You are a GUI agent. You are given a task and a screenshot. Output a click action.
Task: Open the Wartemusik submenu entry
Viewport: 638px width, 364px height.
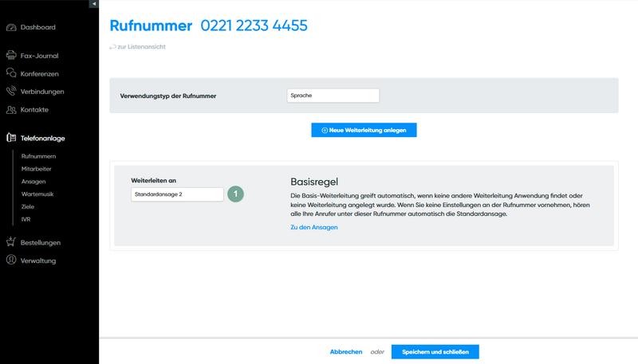tap(37, 194)
